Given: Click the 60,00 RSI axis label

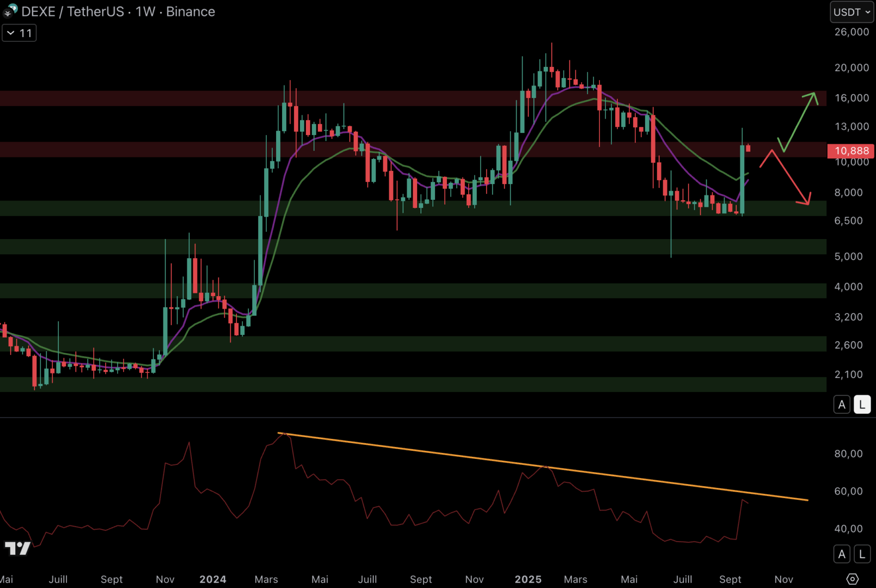Looking at the screenshot, I should pos(848,491).
